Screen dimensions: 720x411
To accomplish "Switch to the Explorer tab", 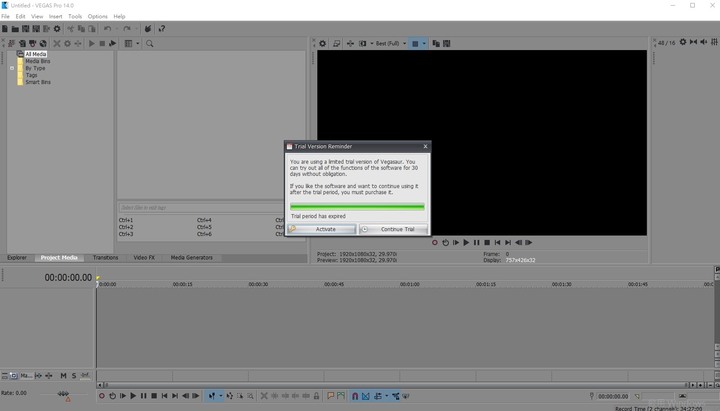I will click(x=17, y=258).
